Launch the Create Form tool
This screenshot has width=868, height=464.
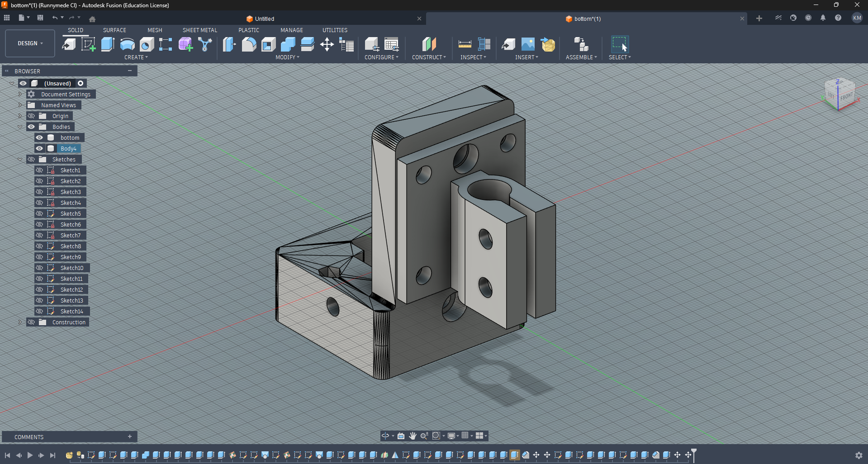coord(185,44)
